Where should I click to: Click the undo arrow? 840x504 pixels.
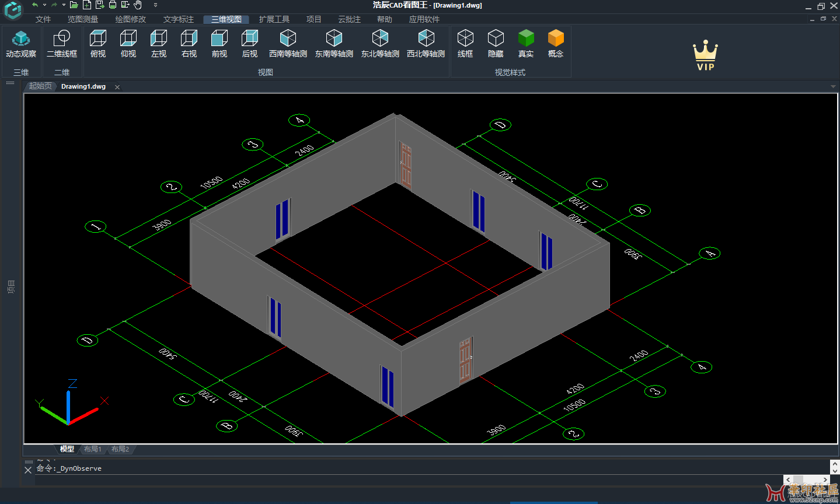click(x=35, y=5)
